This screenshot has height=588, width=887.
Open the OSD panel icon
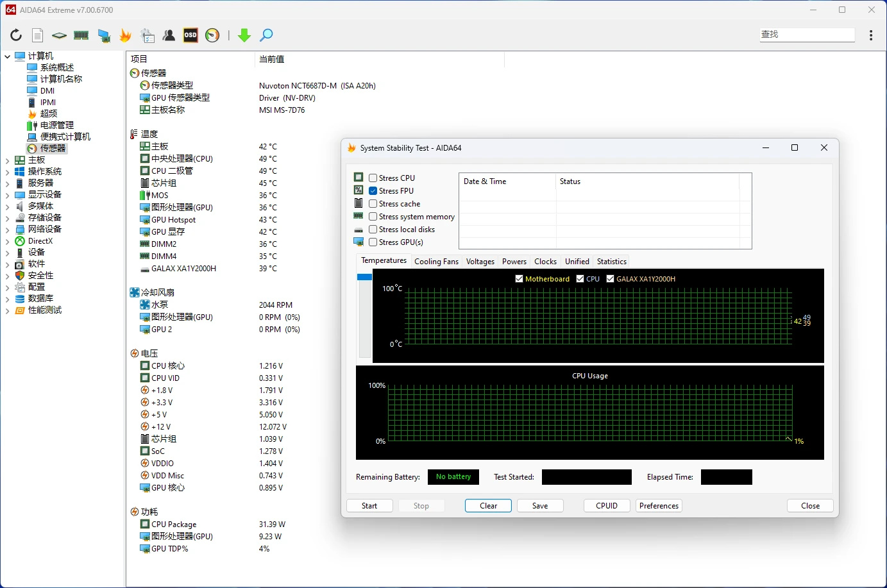tap(190, 35)
